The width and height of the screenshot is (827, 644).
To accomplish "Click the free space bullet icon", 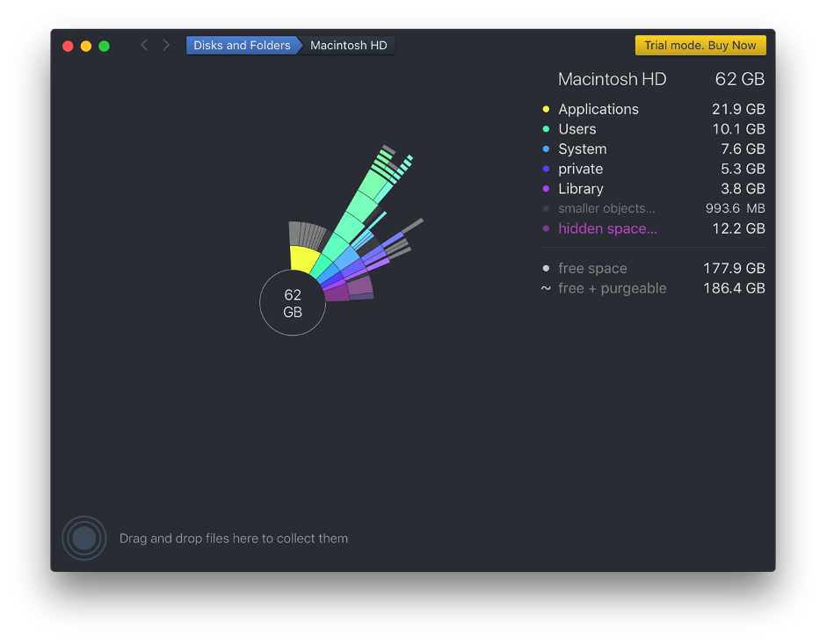I will coord(546,268).
